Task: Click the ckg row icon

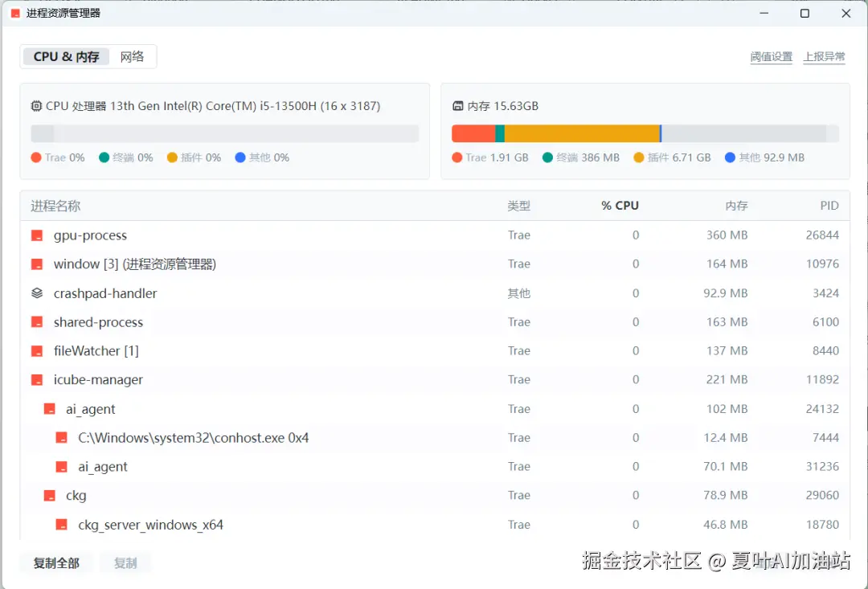Action: pyautogui.click(x=49, y=496)
